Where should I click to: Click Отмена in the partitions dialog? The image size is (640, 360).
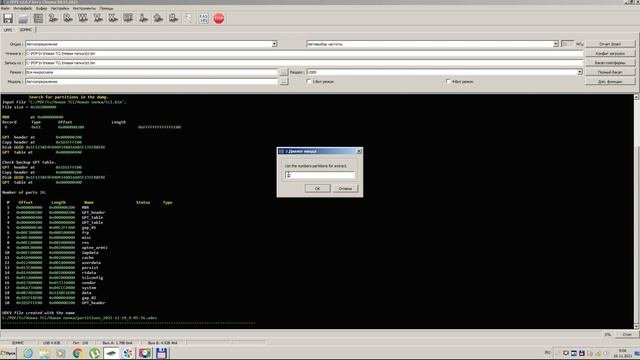345,189
